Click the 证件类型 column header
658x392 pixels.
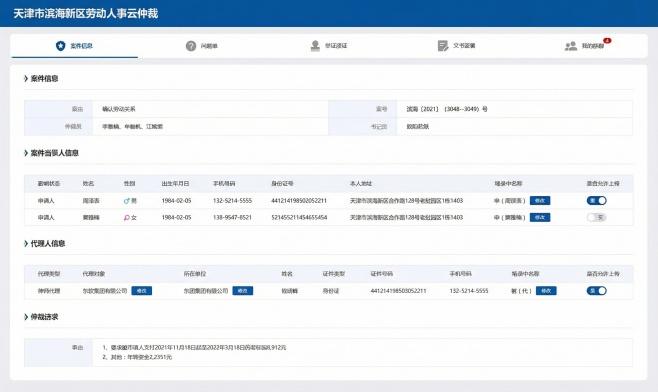[334, 274]
